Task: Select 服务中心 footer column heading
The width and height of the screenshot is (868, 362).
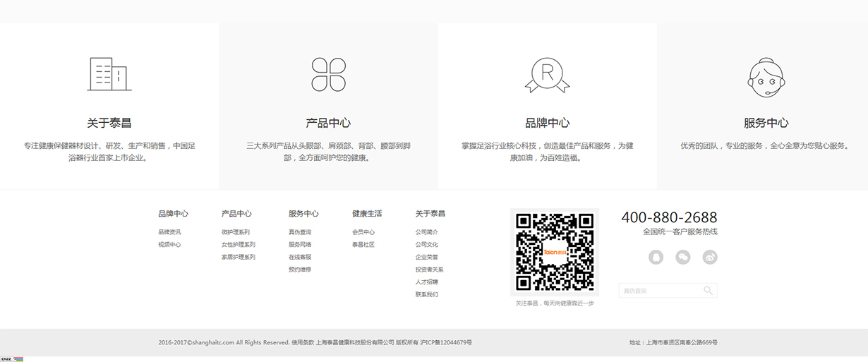Action: (303, 213)
